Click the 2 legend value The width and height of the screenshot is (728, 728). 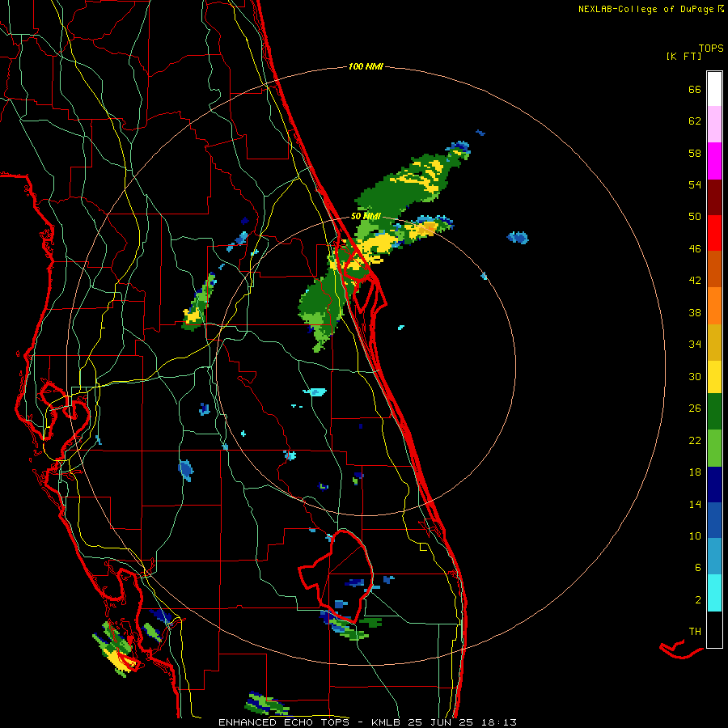[698, 600]
